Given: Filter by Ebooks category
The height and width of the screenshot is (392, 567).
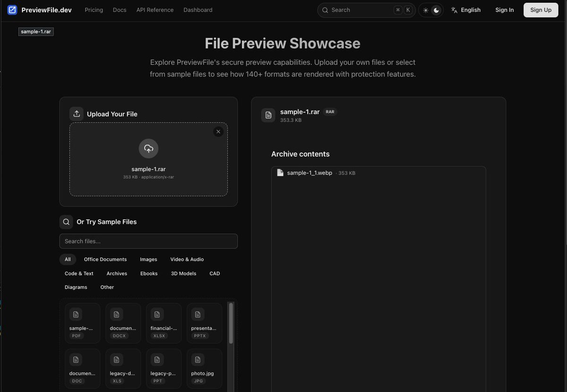Looking at the screenshot, I should [149, 273].
